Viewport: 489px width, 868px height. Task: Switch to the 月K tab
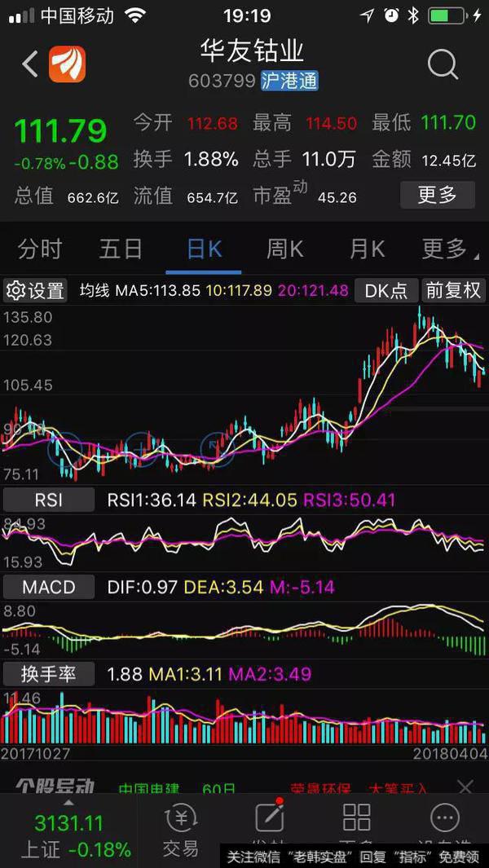[x=367, y=249]
